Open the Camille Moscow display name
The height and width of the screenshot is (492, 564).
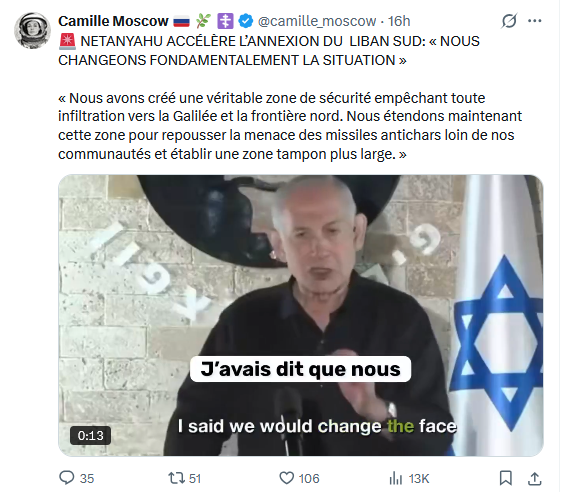tap(113, 21)
